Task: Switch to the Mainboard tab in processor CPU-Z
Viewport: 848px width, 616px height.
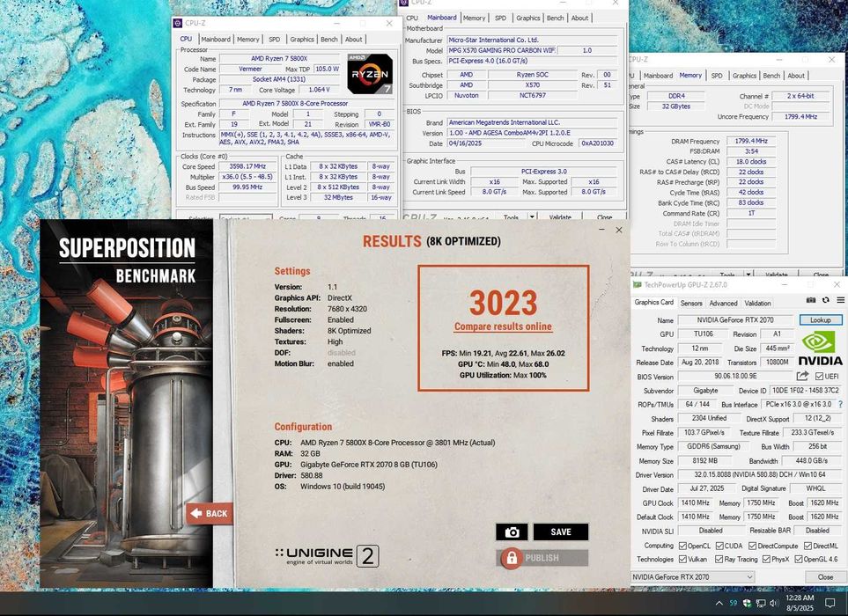Action: click(216, 39)
